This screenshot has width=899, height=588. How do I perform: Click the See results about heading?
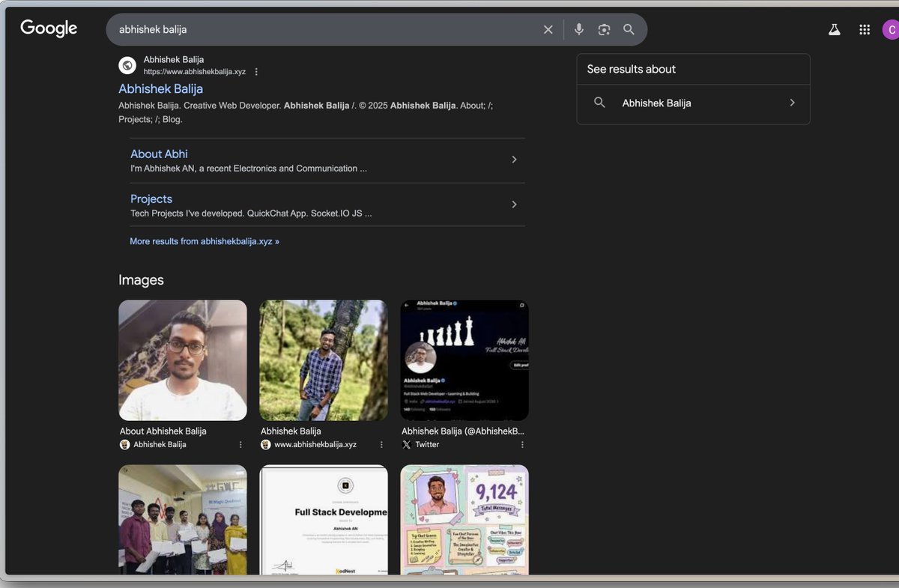click(x=632, y=69)
